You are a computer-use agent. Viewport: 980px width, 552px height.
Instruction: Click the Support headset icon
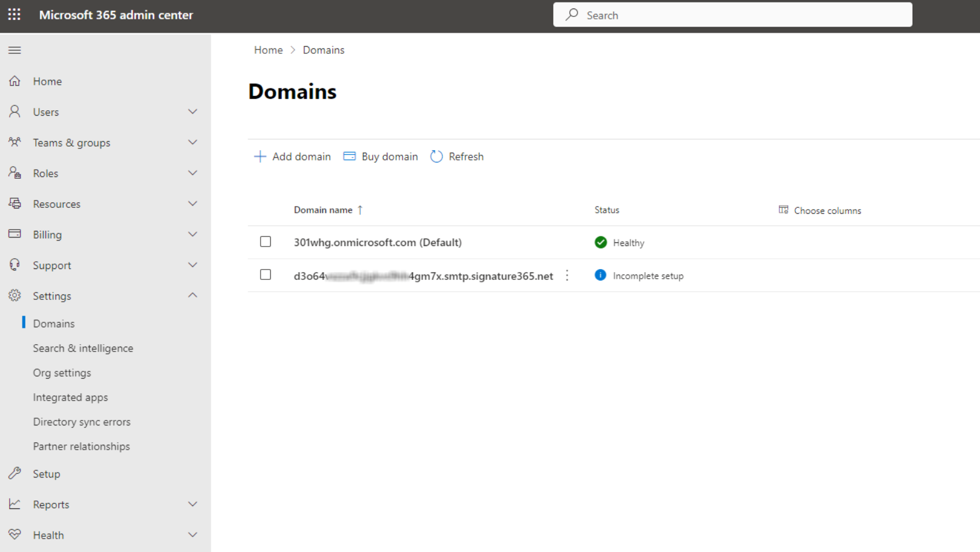click(x=15, y=265)
